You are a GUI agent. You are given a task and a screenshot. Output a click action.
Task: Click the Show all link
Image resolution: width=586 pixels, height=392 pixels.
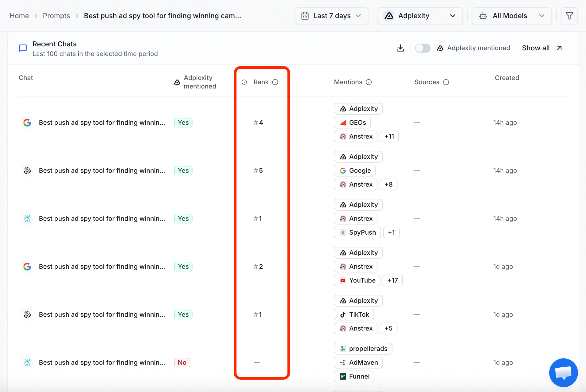(x=542, y=48)
